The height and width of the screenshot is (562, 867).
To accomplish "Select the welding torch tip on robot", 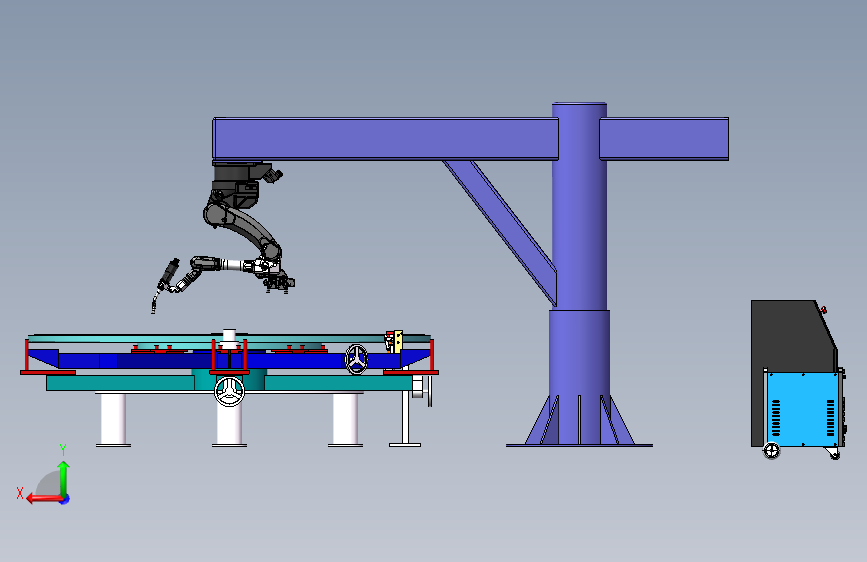I will tap(155, 305).
